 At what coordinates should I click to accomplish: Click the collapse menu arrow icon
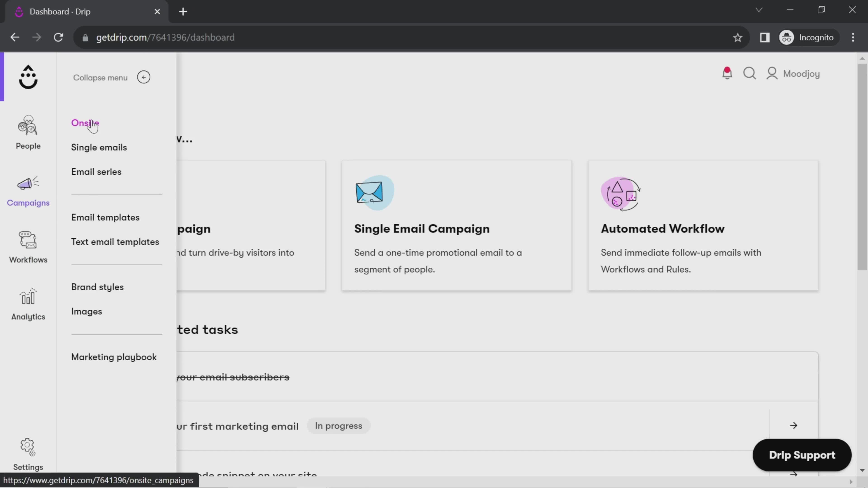[x=144, y=77]
